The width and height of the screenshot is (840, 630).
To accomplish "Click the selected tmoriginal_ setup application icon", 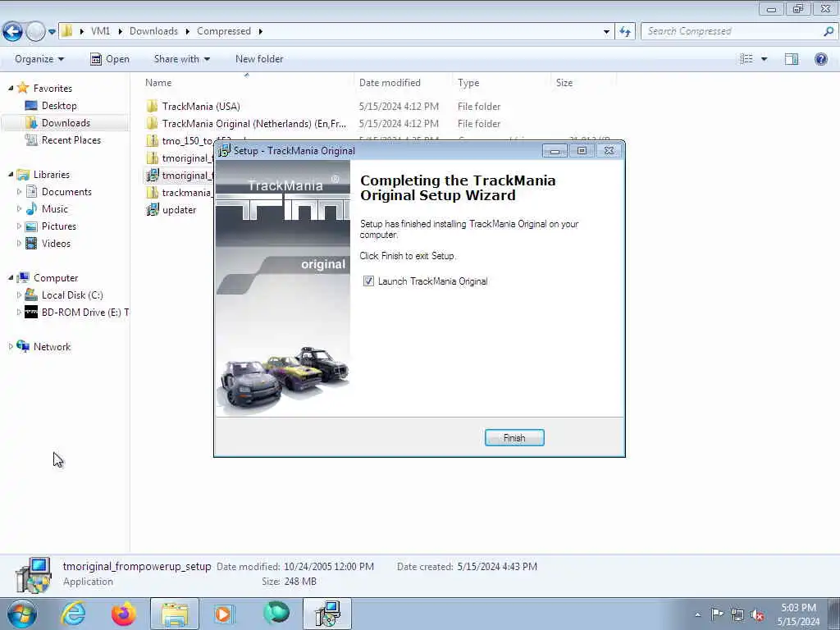I will [x=152, y=176].
